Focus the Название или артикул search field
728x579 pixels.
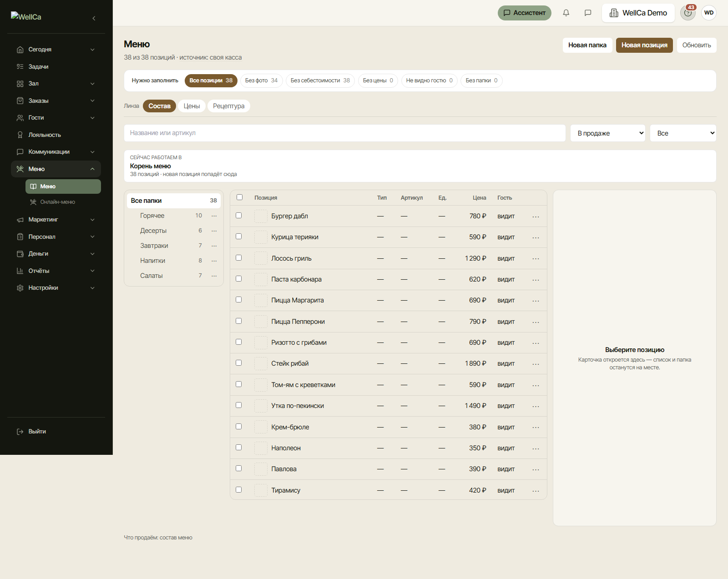pos(345,133)
